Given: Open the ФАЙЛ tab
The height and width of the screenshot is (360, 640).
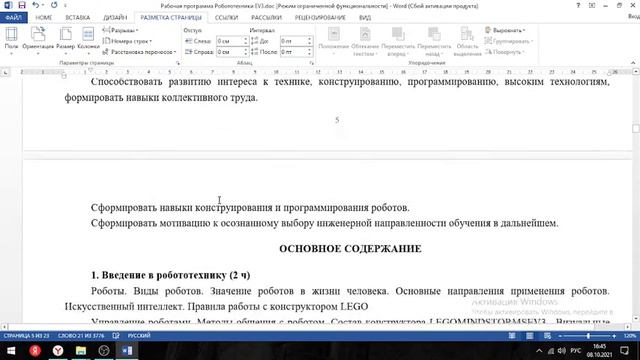Looking at the screenshot, I should [13, 18].
